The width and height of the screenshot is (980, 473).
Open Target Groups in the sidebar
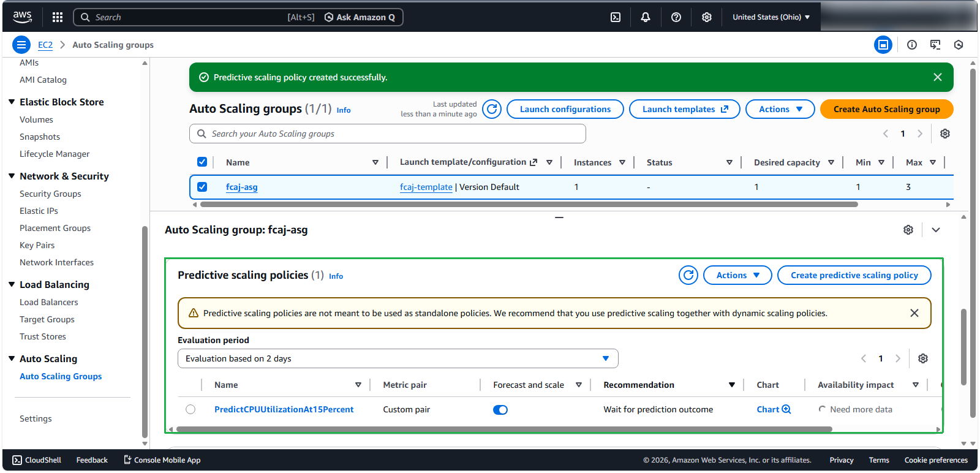[47, 319]
